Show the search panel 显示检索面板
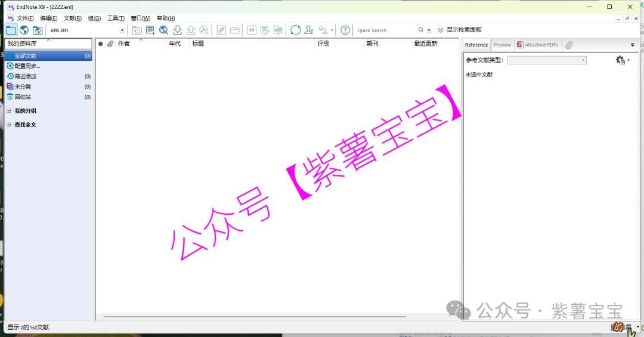The image size is (644, 337). [459, 30]
